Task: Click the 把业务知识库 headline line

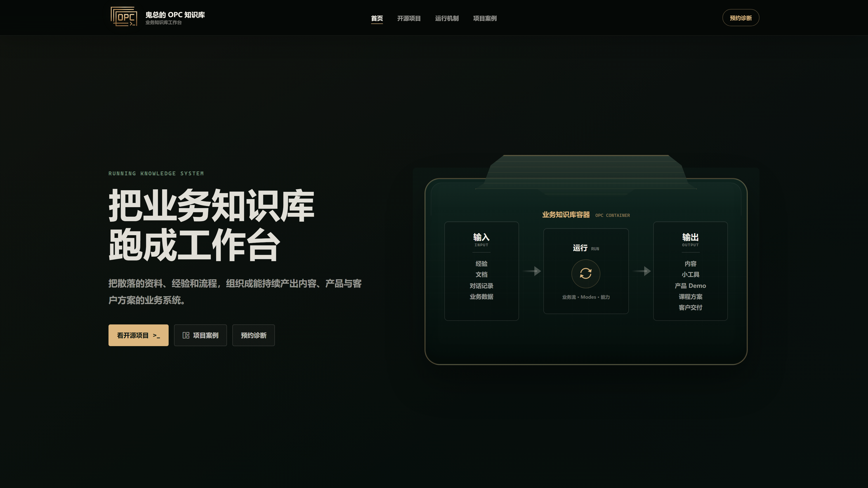Action: pyautogui.click(x=211, y=205)
